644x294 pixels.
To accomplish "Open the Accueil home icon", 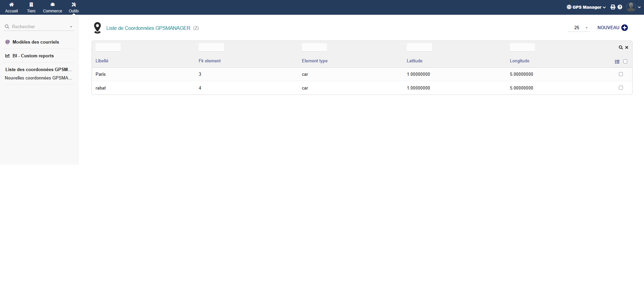I will pos(11,5).
